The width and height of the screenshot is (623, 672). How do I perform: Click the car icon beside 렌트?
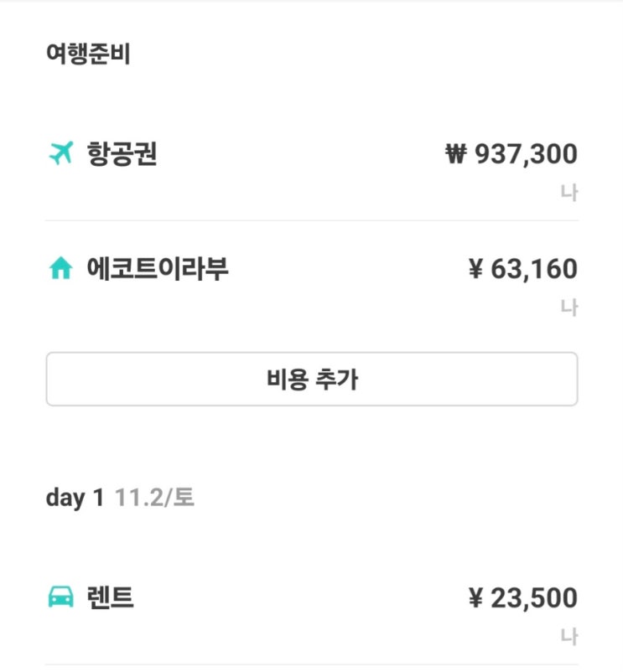point(61,599)
